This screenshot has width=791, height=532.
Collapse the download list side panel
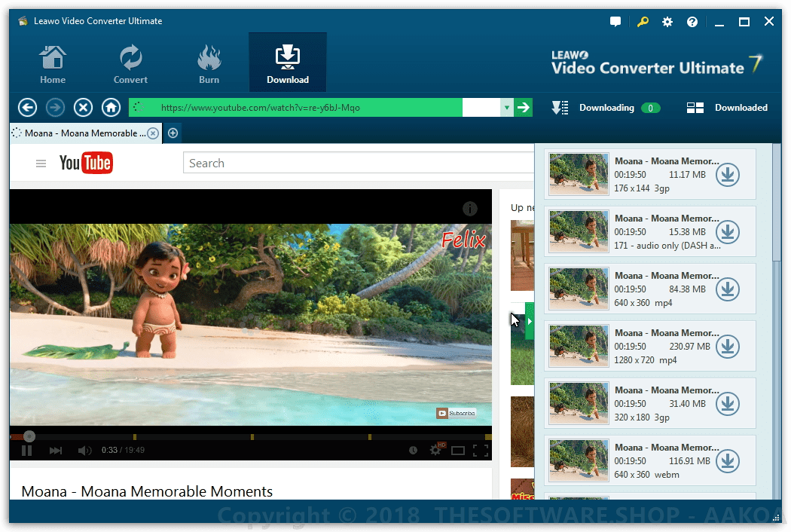pos(530,321)
